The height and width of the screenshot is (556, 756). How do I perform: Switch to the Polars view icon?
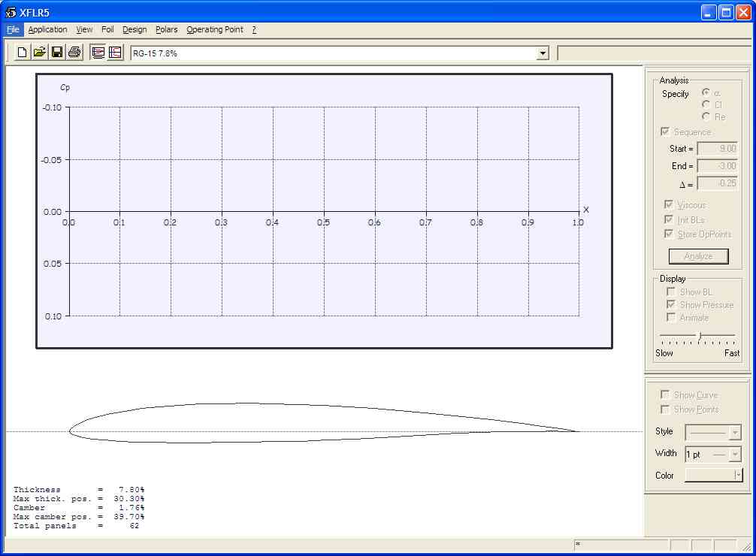click(115, 53)
